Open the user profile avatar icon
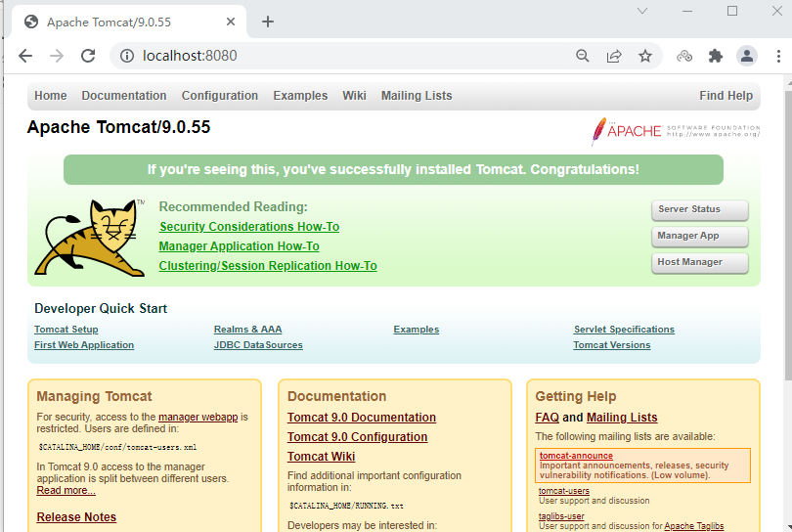792x532 pixels. tap(747, 56)
